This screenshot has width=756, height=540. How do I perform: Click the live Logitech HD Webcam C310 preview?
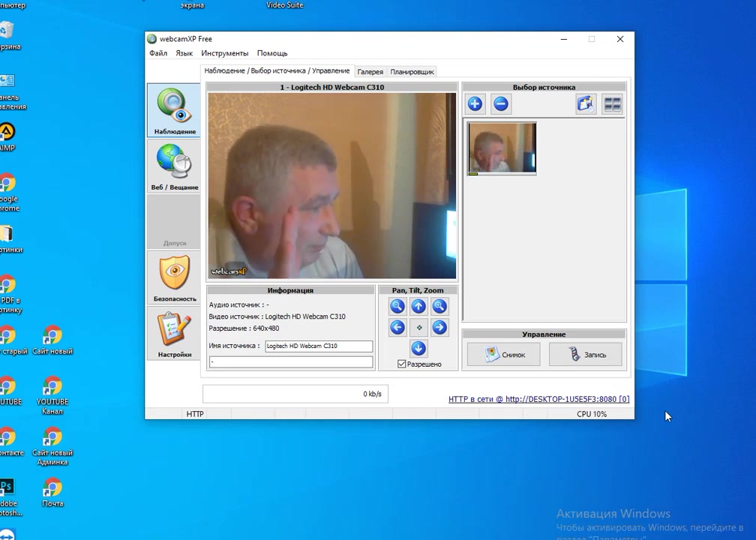click(331, 186)
